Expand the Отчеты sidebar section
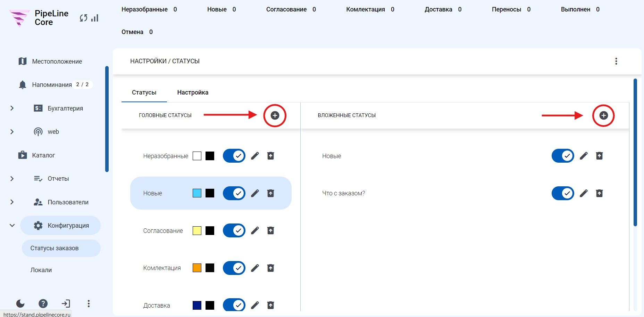The width and height of the screenshot is (644, 317). pos(12,179)
